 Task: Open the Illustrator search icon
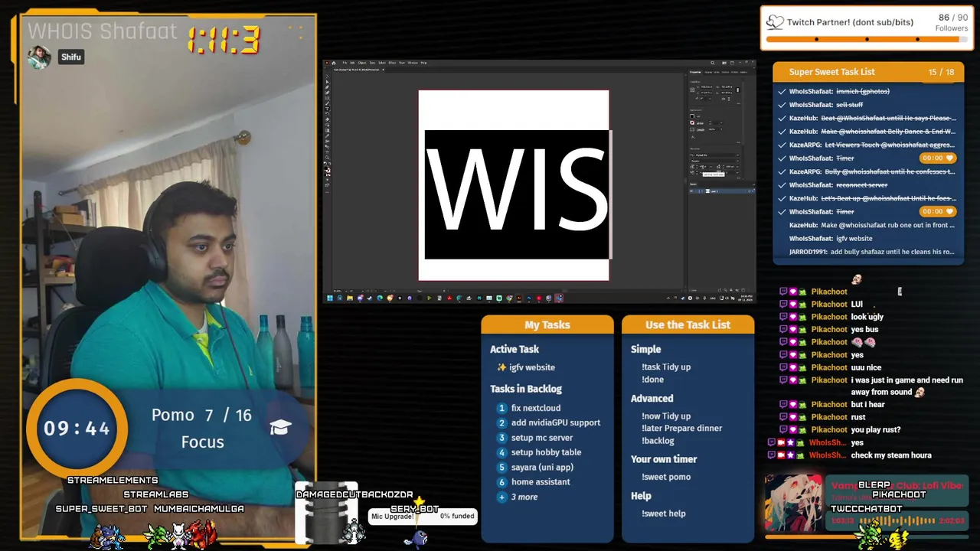(713, 63)
